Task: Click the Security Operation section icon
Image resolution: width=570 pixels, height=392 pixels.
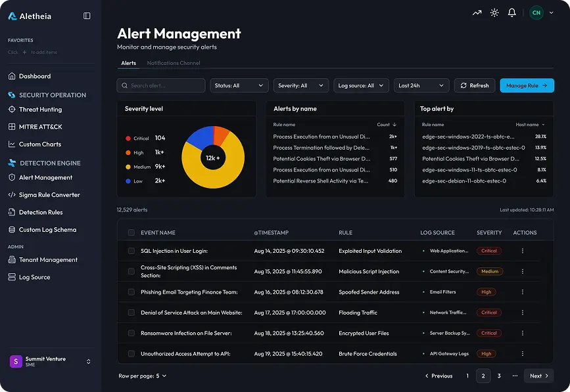Action: coord(12,95)
